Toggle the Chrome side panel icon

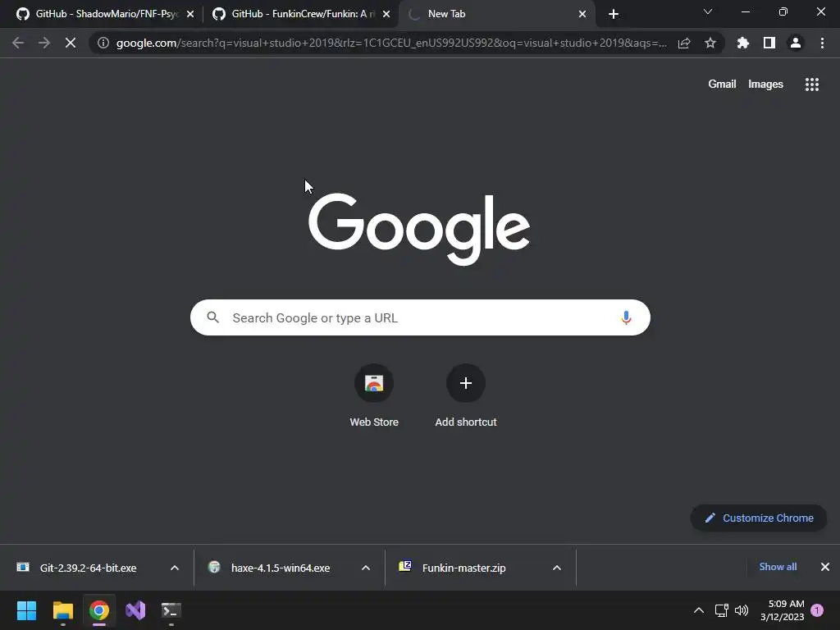pyautogui.click(x=769, y=43)
